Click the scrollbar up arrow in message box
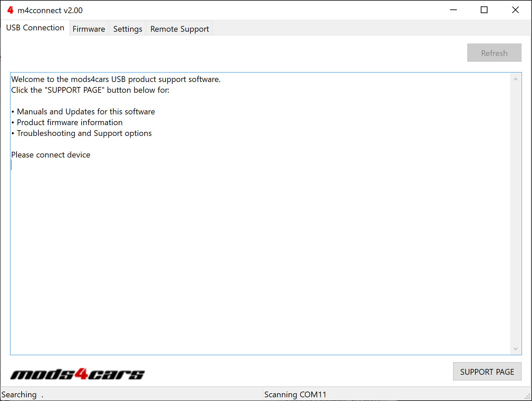Viewport: 532px width, 401px height. [515, 79]
